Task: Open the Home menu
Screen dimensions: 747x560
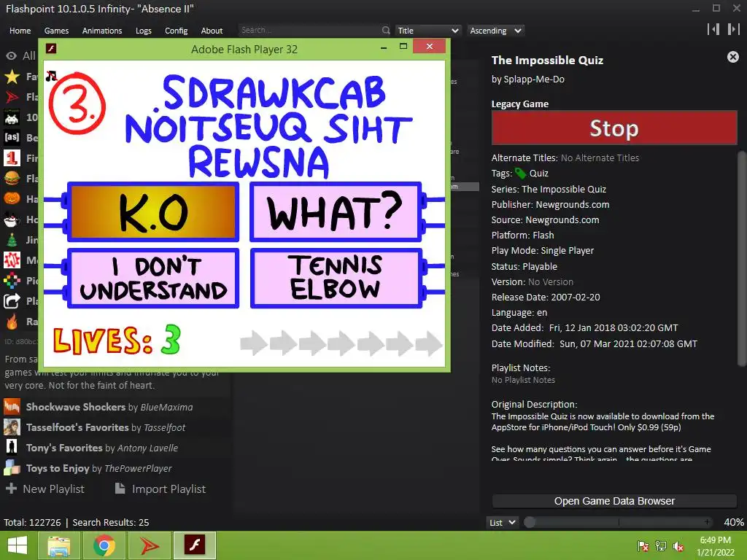Action: 20,31
